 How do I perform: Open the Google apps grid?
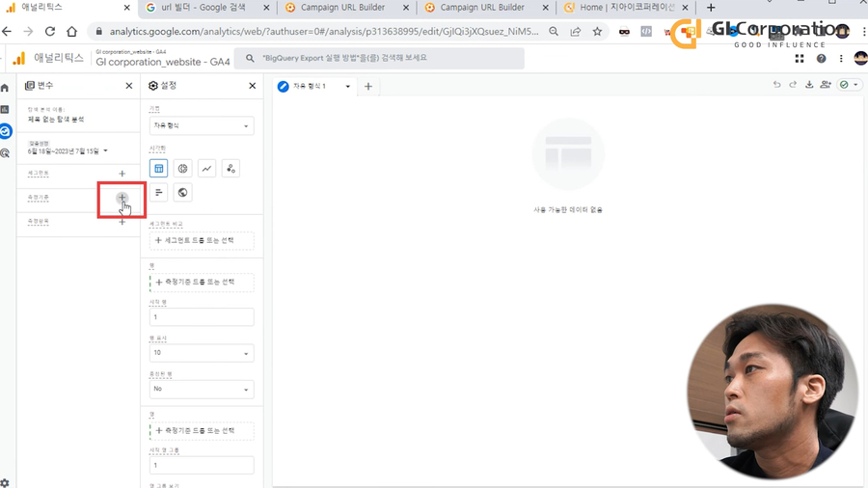[x=800, y=59]
